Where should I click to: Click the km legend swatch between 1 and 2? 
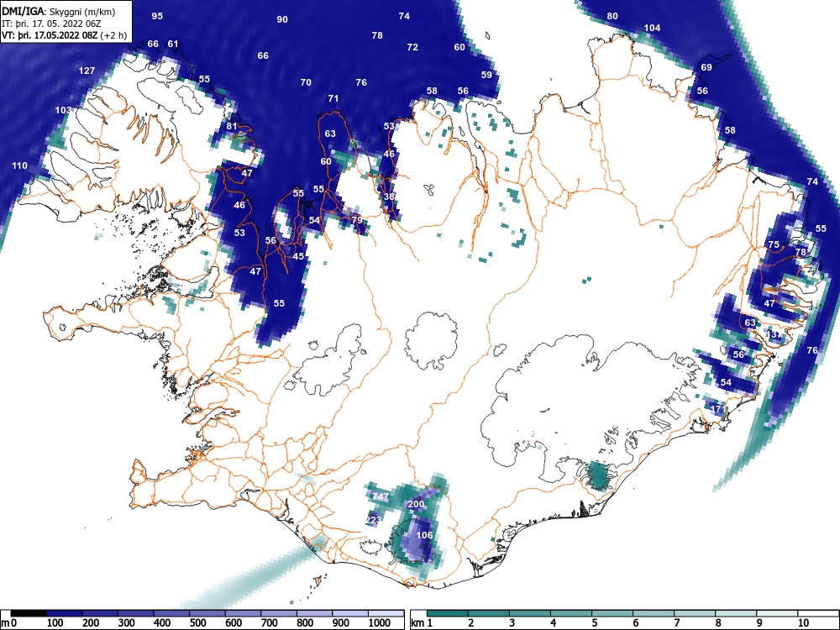pyautogui.click(x=448, y=613)
